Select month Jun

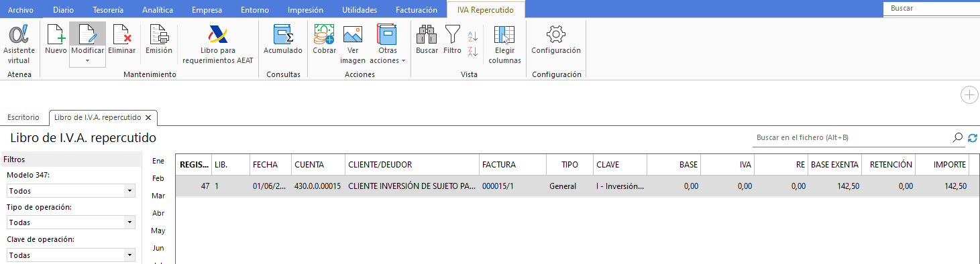point(158,248)
